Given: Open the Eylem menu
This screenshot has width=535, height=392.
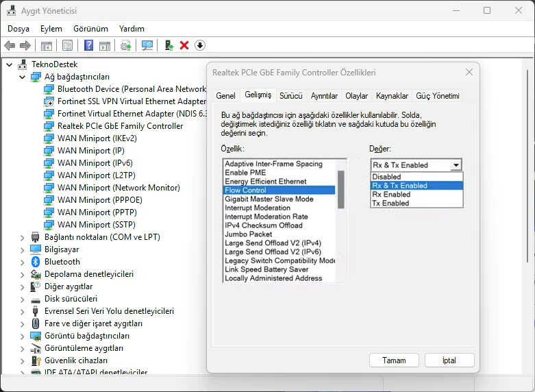Looking at the screenshot, I should tap(51, 29).
